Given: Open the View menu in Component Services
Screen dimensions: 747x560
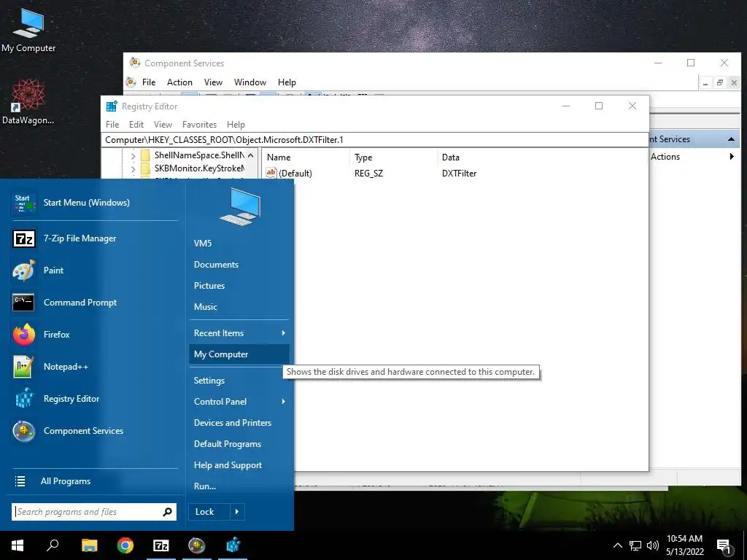Looking at the screenshot, I should coord(214,82).
